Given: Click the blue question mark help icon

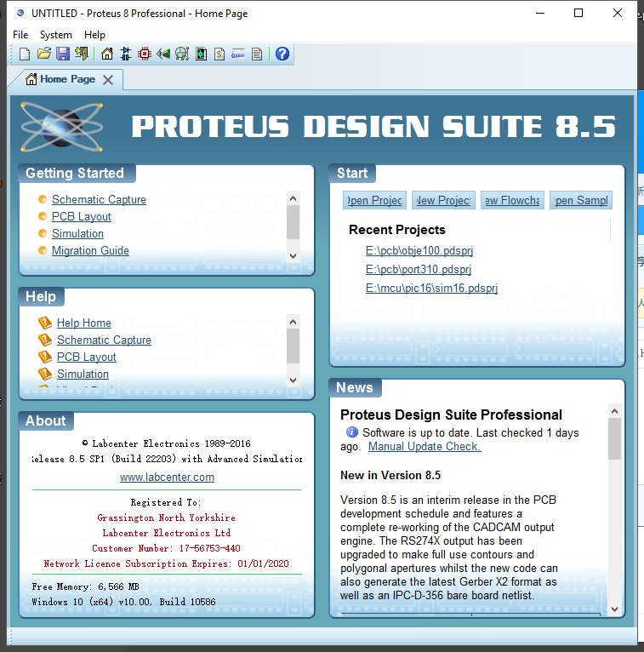Looking at the screenshot, I should click(282, 54).
